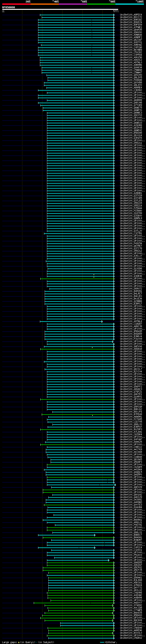146x644 pixels.
Task: Click the white query sequence bar
Action: (x=60, y=9)
